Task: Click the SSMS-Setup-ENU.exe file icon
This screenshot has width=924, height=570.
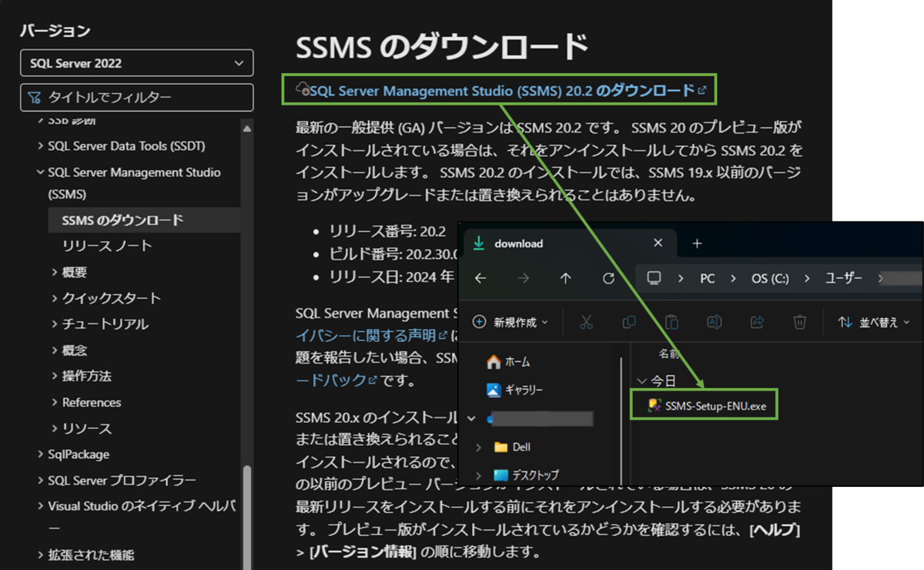Action: [x=654, y=405]
